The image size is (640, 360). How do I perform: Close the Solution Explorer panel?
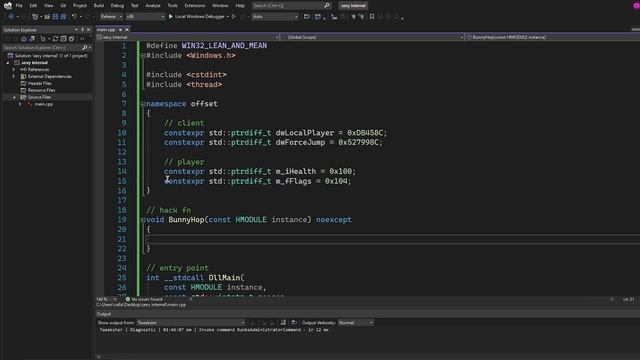point(89,30)
